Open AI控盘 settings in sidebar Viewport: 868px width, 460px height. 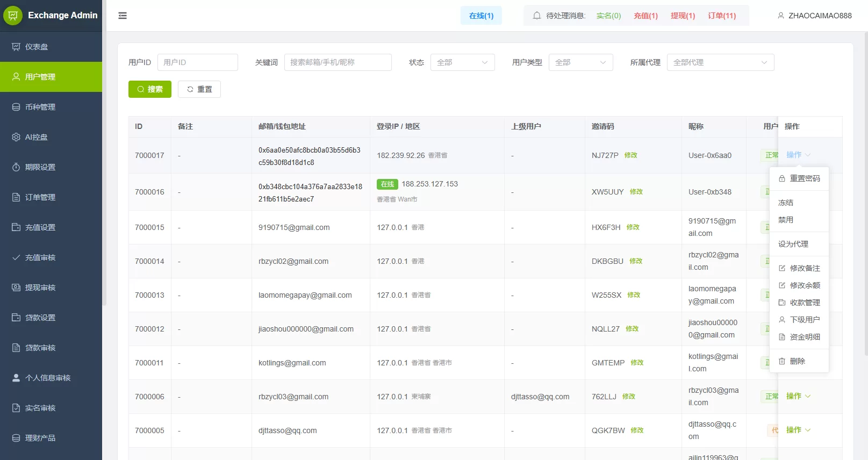(37, 137)
